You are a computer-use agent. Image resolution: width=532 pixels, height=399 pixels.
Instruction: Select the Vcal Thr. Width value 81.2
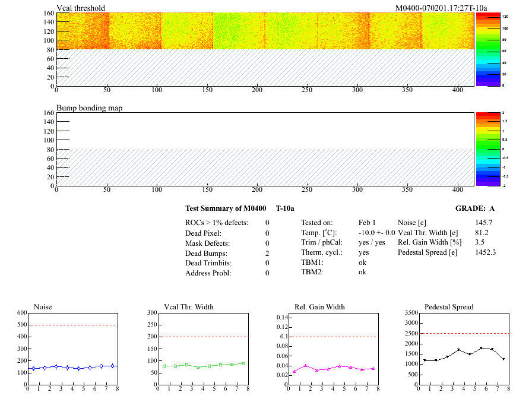[x=482, y=233]
